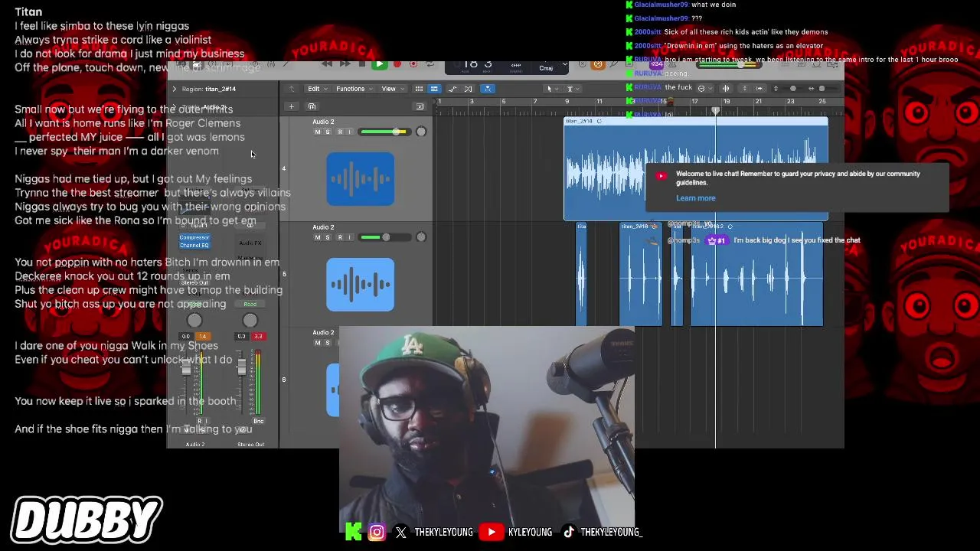Image resolution: width=980 pixels, height=551 pixels.
Task: Open the pointer Left-click Tool menu
Action: point(551,89)
